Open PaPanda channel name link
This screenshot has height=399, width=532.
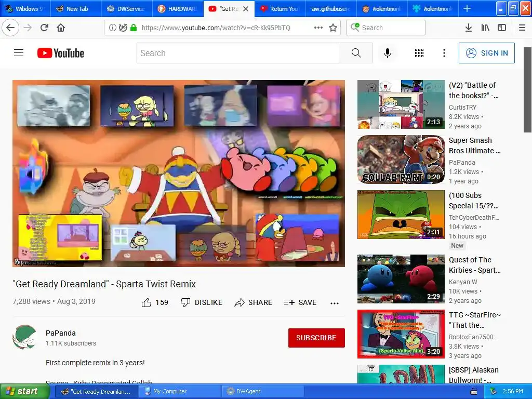coord(61,333)
